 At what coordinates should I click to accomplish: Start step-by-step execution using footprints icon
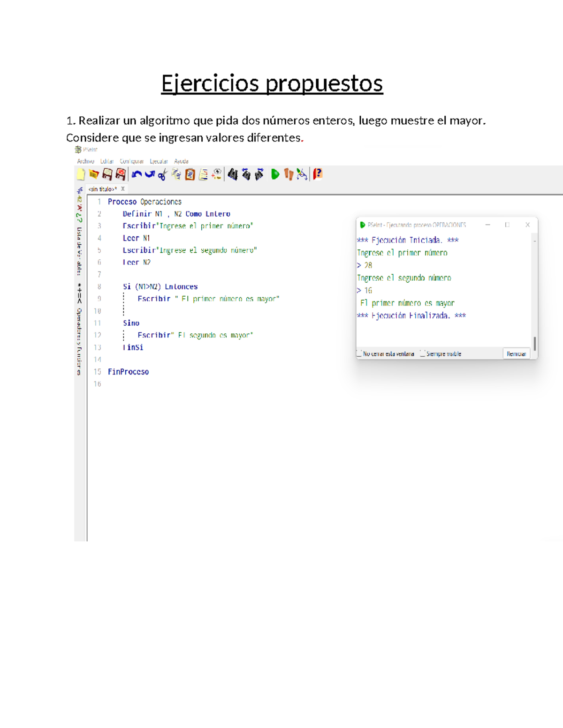click(288, 173)
